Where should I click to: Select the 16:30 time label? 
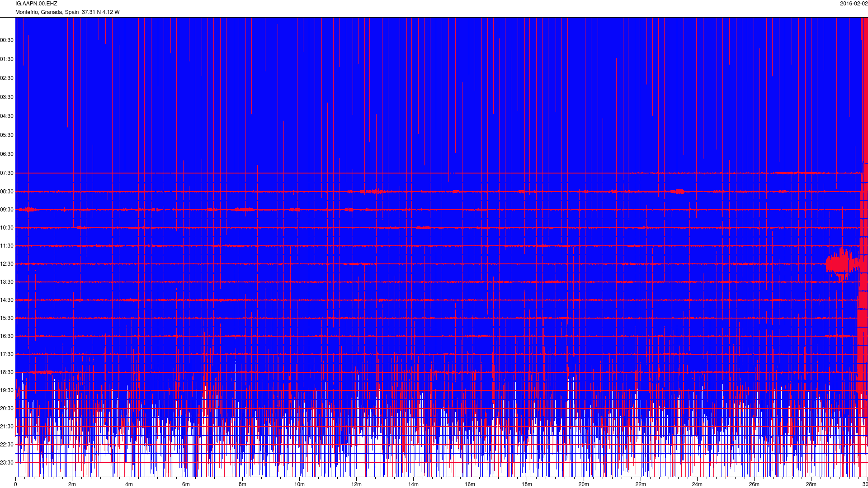pos(7,336)
